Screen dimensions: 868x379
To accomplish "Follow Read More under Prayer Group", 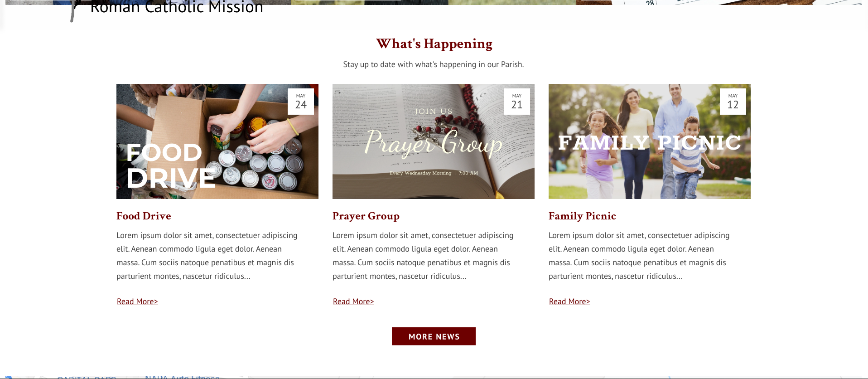I will [x=353, y=301].
